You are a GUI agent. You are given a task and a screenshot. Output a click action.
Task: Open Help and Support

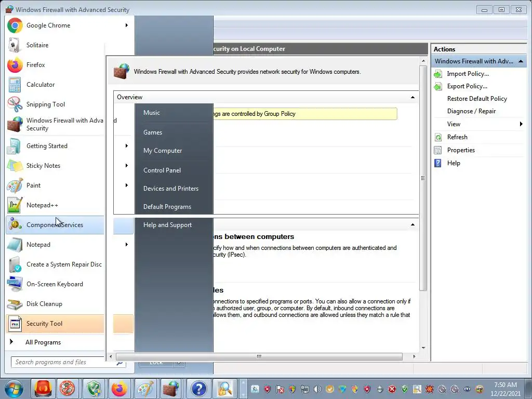[x=167, y=225]
